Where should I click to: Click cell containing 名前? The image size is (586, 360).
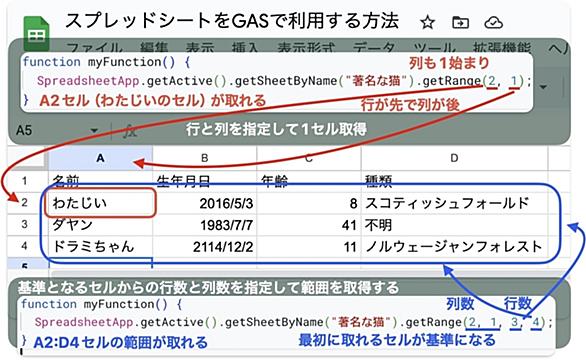point(100,181)
